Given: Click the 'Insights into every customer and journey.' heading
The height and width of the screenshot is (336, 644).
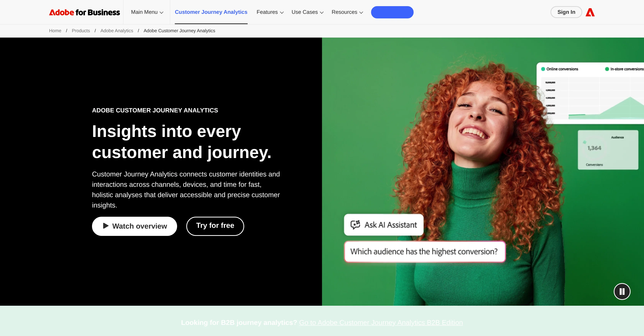Looking at the screenshot, I should point(182,142).
